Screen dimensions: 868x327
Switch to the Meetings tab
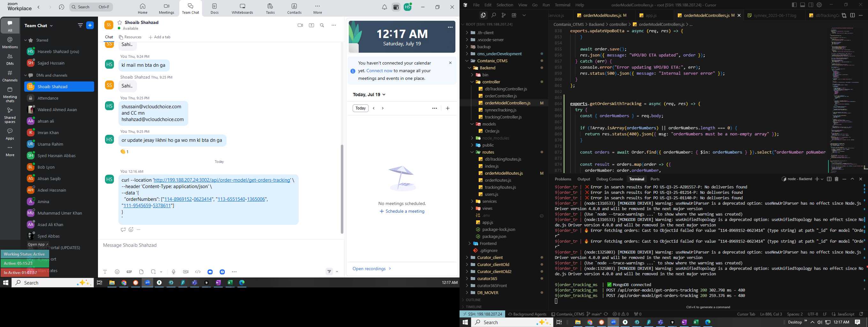(x=167, y=9)
